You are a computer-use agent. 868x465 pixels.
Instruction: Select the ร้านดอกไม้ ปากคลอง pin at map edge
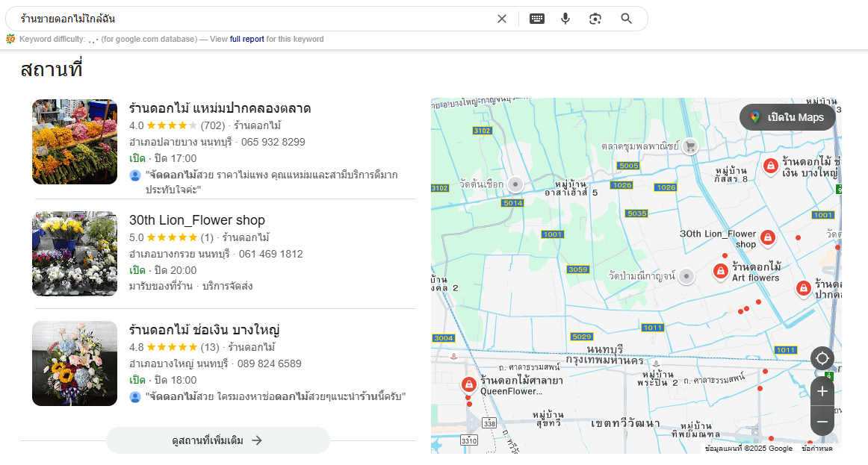(803, 288)
